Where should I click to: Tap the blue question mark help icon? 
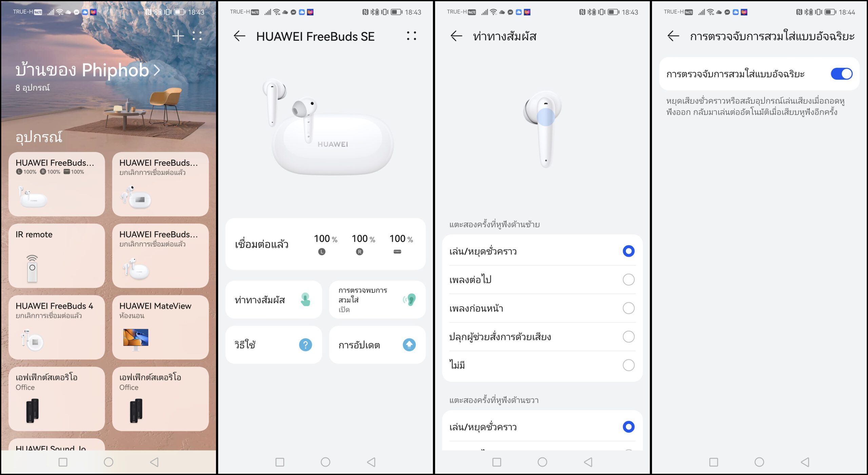305,345
